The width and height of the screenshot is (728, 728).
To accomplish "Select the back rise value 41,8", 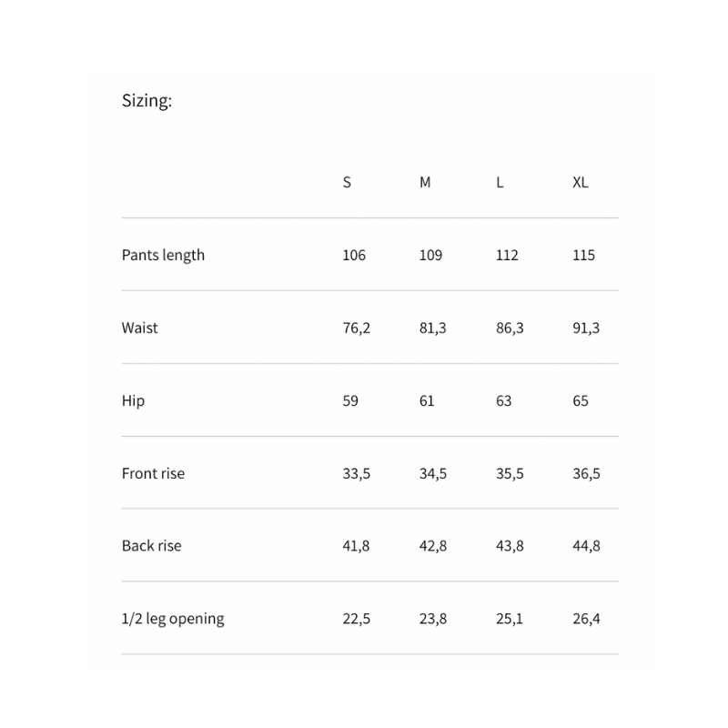I will (356, 546).
